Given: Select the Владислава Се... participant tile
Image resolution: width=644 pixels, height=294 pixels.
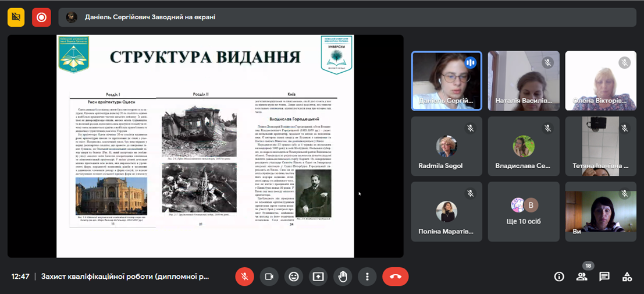Looking at the screenshot, I should 524,146.
